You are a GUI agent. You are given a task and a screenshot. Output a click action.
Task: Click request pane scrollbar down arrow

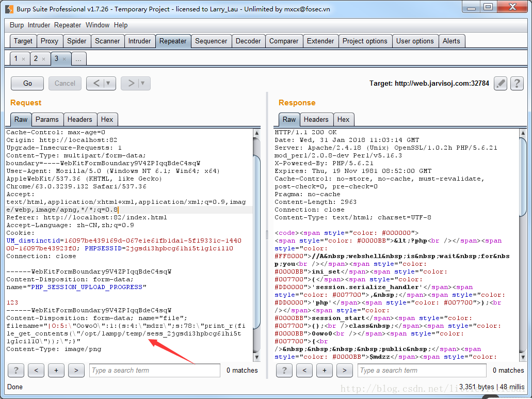[257, 357]
